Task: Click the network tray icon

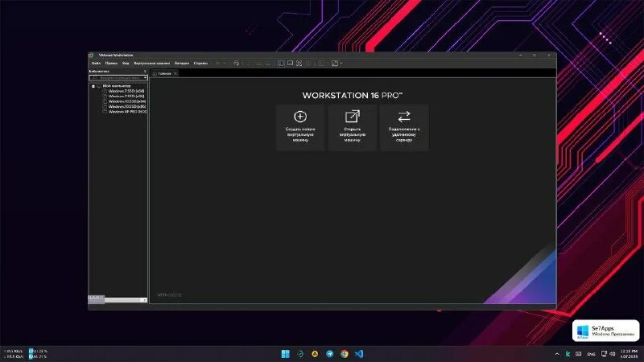Action: 604,354
